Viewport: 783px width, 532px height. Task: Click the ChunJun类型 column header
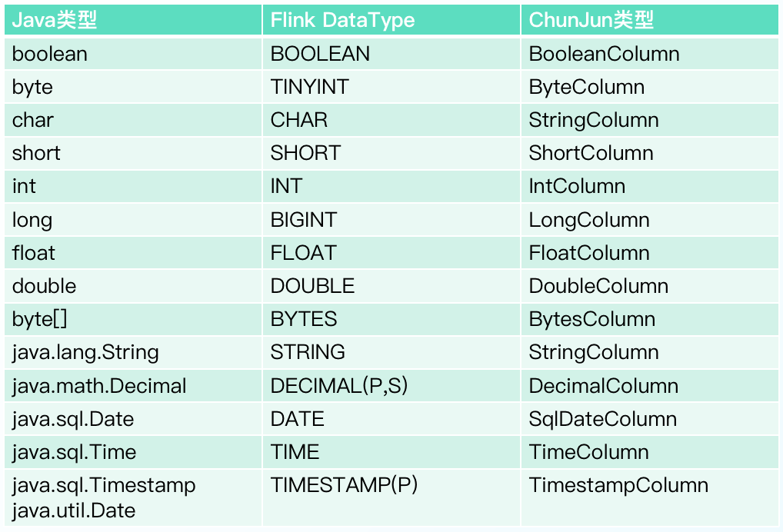tap(591, 21)
